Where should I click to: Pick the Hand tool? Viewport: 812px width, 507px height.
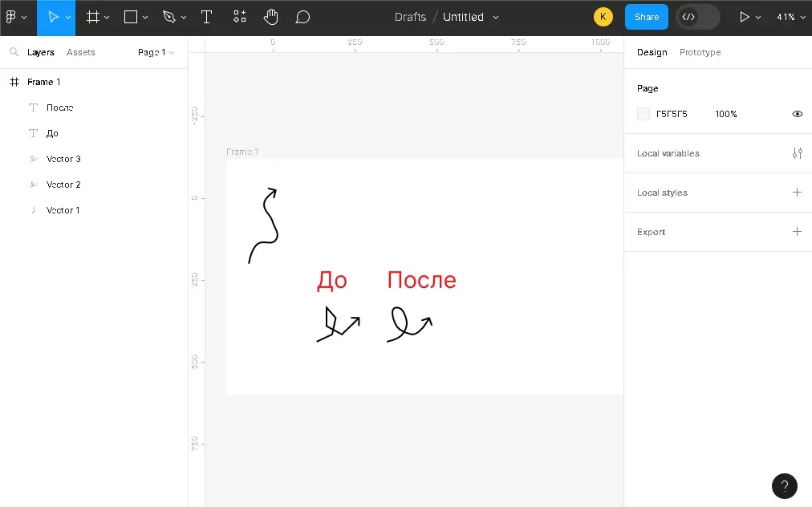coord(271,17)
